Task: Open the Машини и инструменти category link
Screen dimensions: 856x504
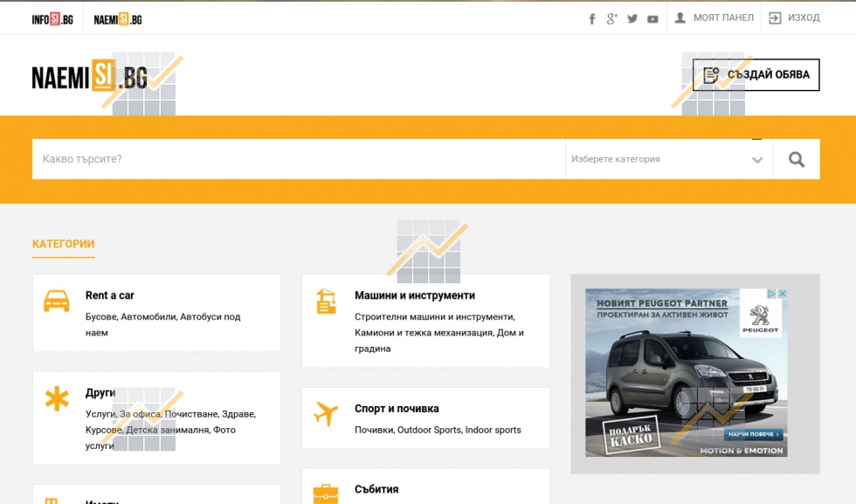Action: [x=415, y=295]
